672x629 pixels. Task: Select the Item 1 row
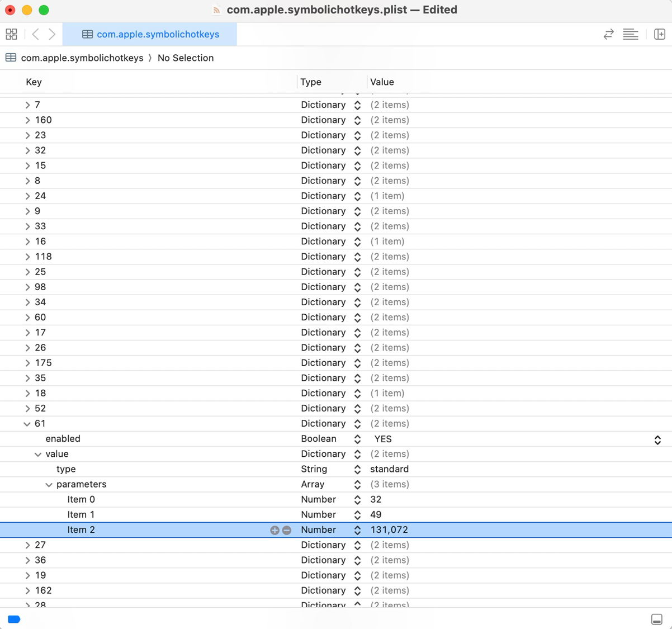tap(336, 514)
